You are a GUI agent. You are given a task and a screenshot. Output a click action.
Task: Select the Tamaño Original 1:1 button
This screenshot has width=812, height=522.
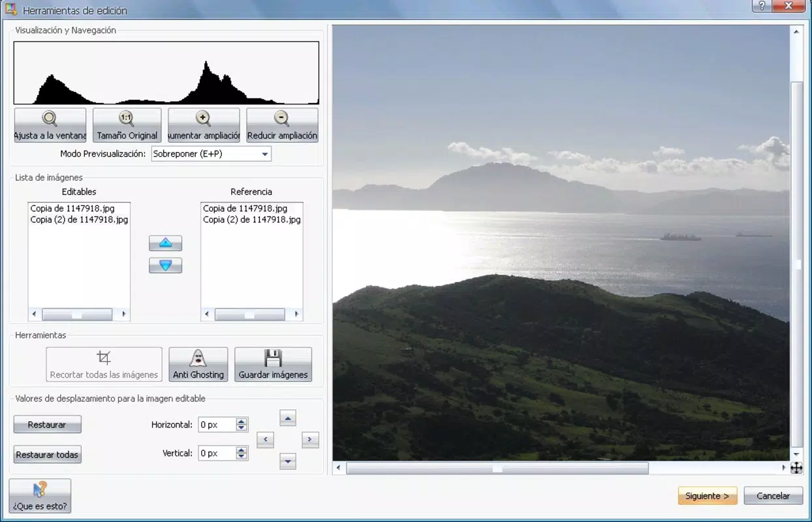pos(127,125)
